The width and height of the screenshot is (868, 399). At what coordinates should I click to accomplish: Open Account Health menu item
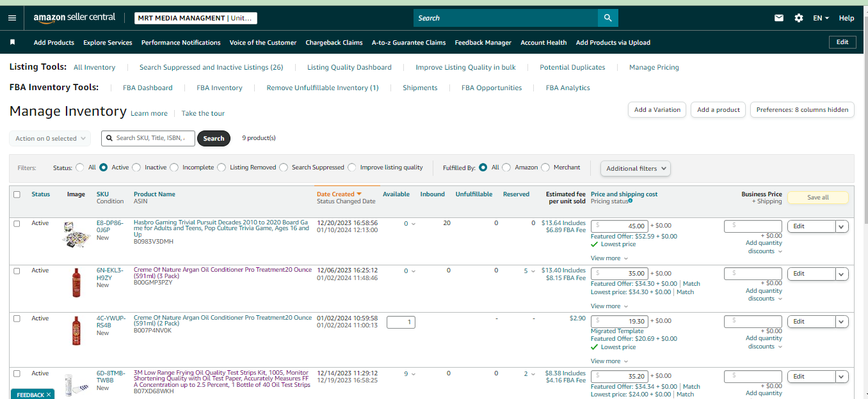coord(543,42)
